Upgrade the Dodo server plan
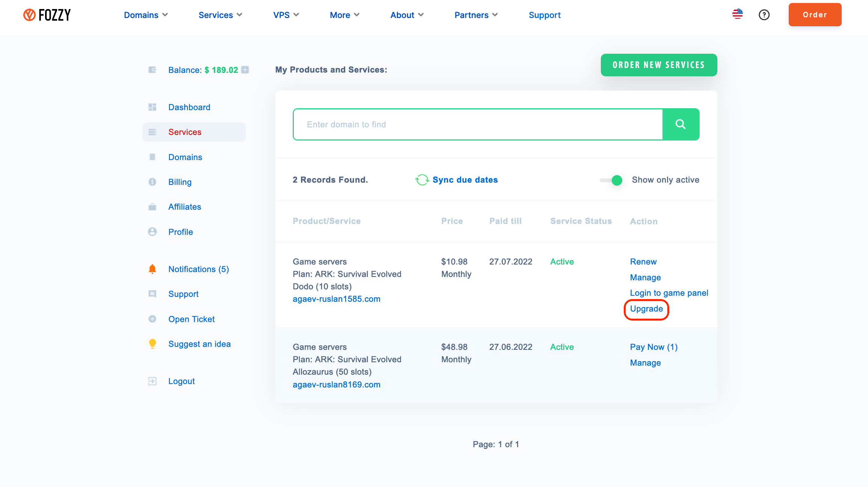The width and height of the screenshot is (868, 487). coord(646,309)
